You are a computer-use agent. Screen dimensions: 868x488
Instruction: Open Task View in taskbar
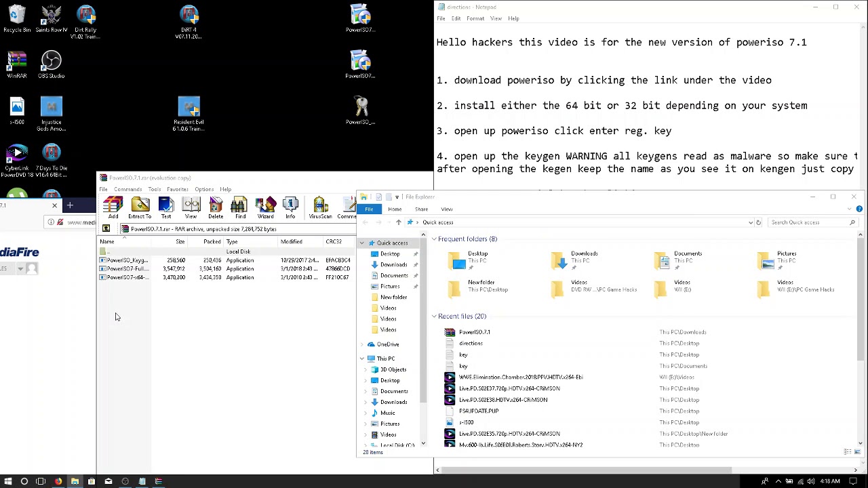click(x=41, y=481)
